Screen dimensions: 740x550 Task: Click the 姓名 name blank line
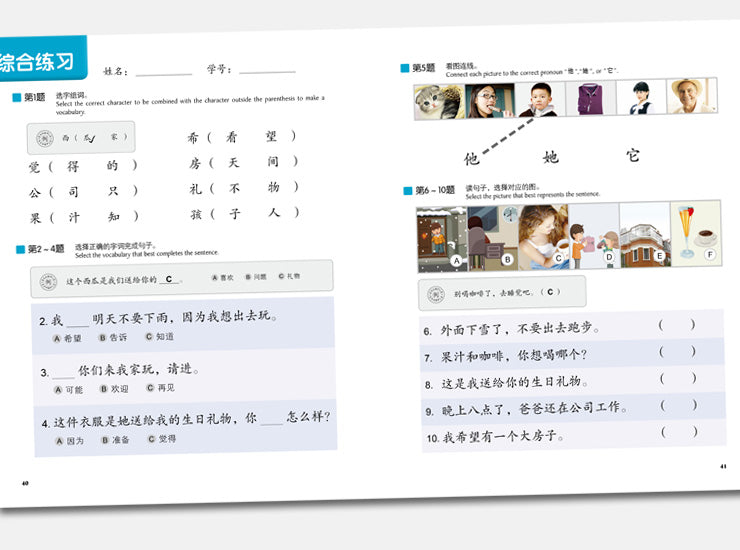[164, 73]
